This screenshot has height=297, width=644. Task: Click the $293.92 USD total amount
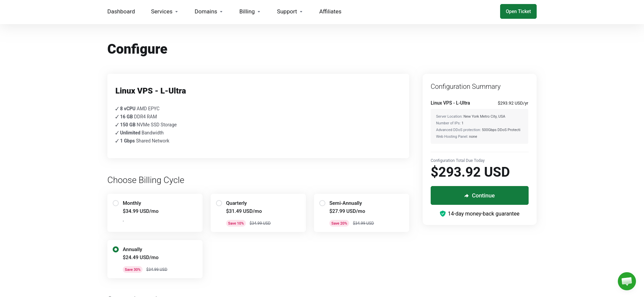coord(470,172)
